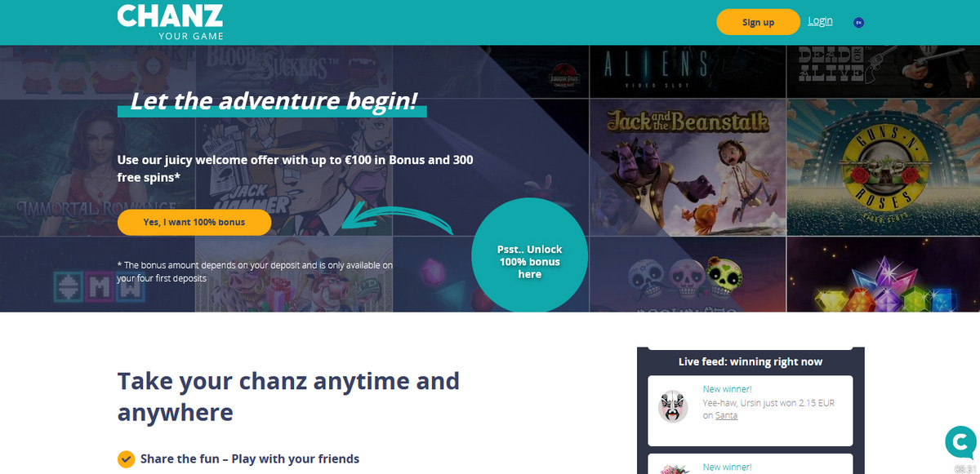Click the Live feed winning right now header
980x474 pixels.
pos(751,361)
